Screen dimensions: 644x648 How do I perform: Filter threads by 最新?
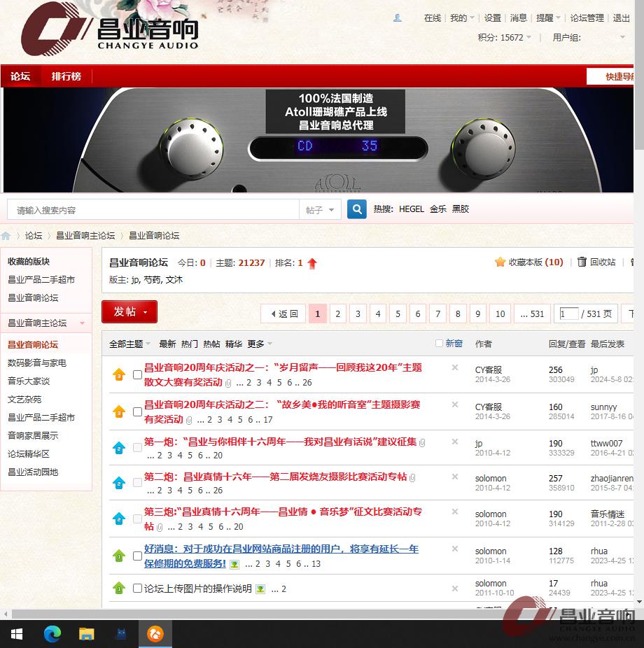167,344
